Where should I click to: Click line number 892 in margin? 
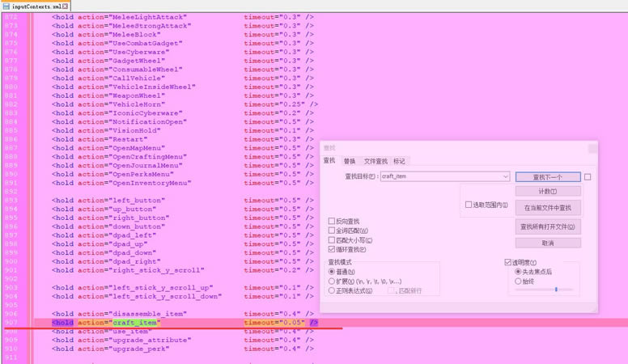pyautogui.click(x=11, y=192)
